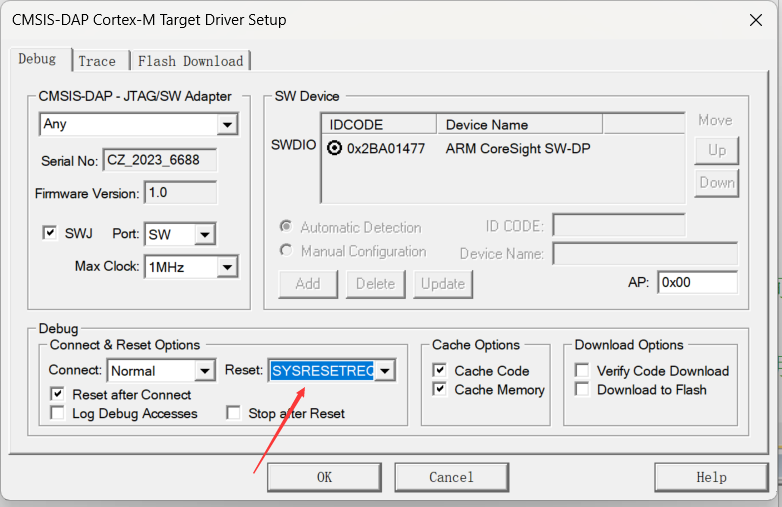Confirm settings with OK button
The width and height of the screenshot is (782, 507).
tap(324, 477)
